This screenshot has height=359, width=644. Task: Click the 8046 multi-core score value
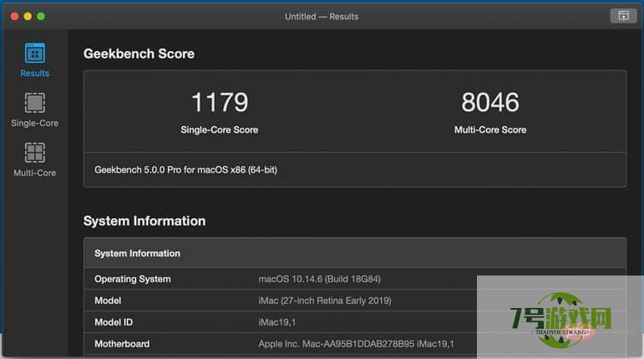click(490, 102)
